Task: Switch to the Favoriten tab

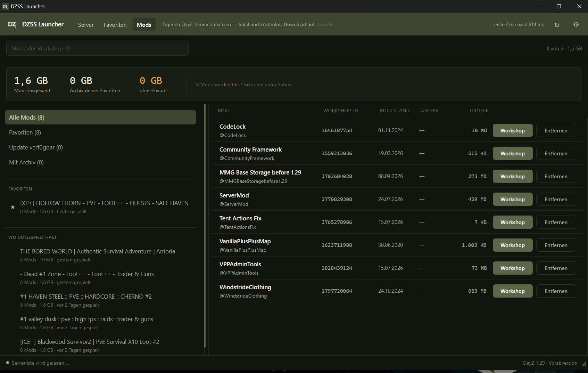Action: tap(115, 25)
